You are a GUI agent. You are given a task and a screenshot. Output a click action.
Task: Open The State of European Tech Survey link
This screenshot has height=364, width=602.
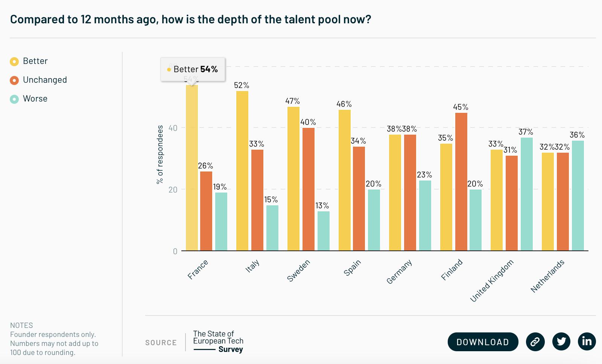click(218, 341)
